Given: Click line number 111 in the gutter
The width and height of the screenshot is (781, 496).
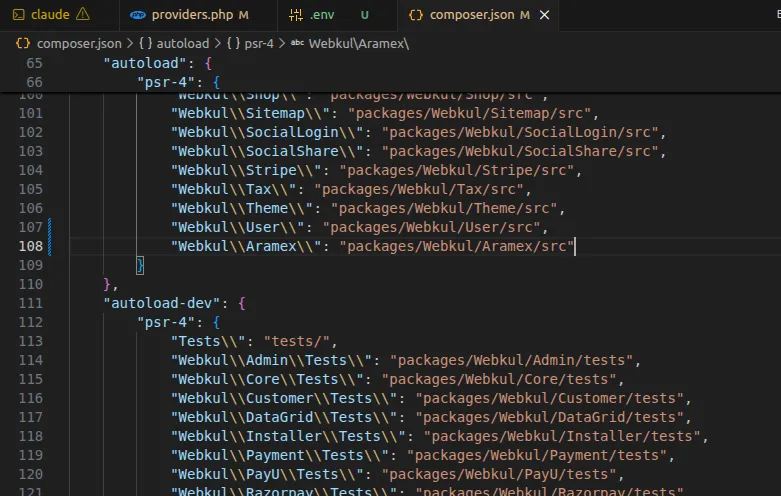Looking at the screenshot, I should 31,303.
